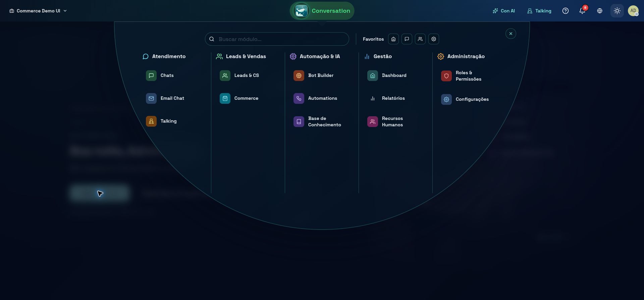
Task: Open the Relatórios bar chart icon
Action: pyautogui.click(x=373, y=98)
